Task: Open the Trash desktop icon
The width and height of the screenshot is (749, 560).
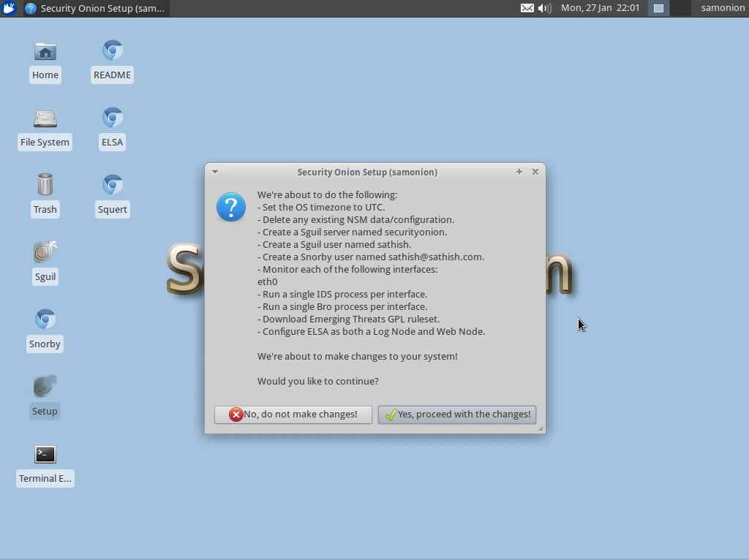Action: click(x=45, y=196)
